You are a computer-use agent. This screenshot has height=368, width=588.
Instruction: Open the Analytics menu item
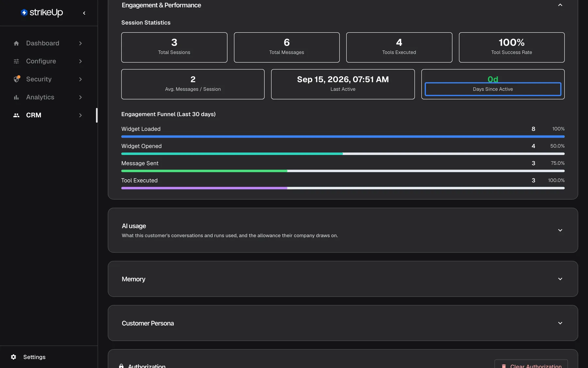point(48,97)
